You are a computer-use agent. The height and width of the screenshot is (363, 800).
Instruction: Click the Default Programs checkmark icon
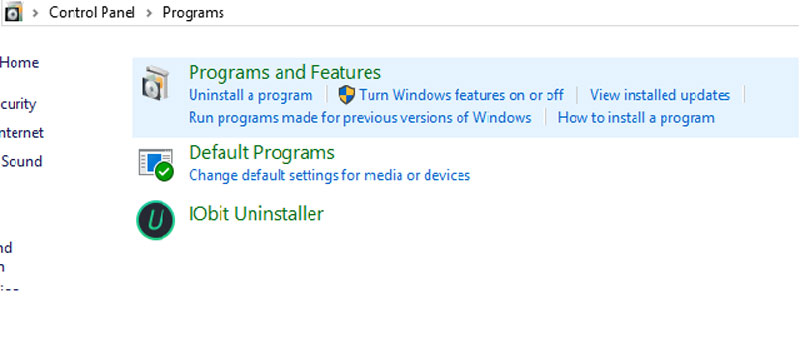pos(156,164)
